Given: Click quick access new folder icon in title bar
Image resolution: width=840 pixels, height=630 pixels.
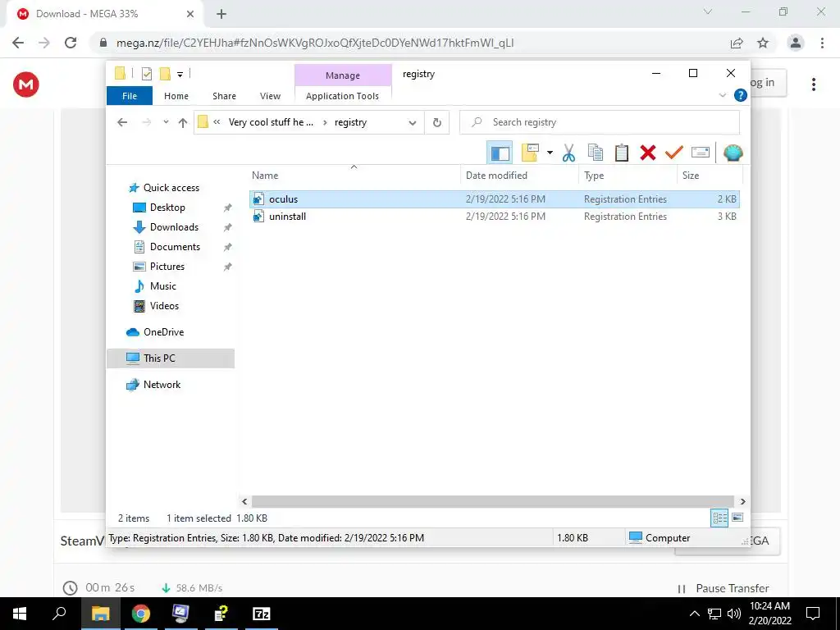Looking at the screenshot, I should [x=165, y=74].
